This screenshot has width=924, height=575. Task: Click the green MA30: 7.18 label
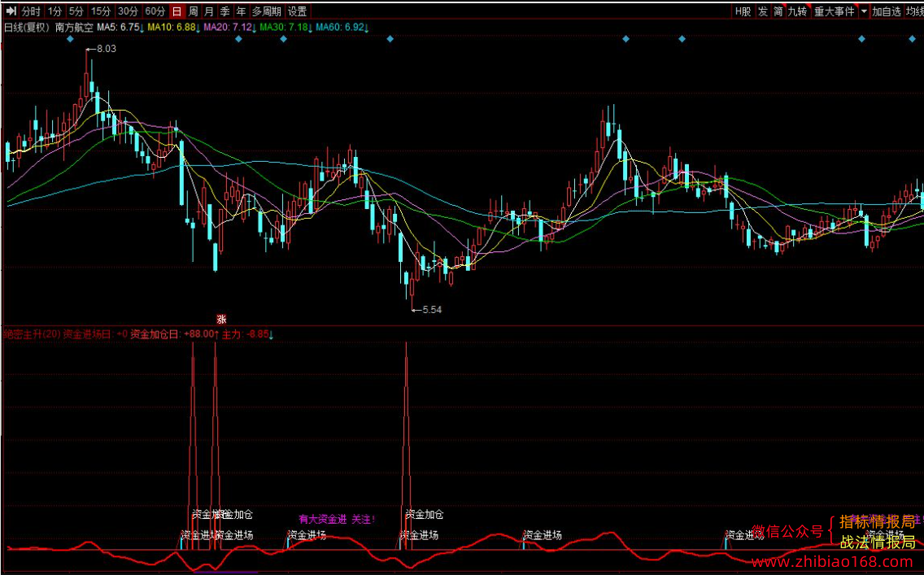click(286, 27)
